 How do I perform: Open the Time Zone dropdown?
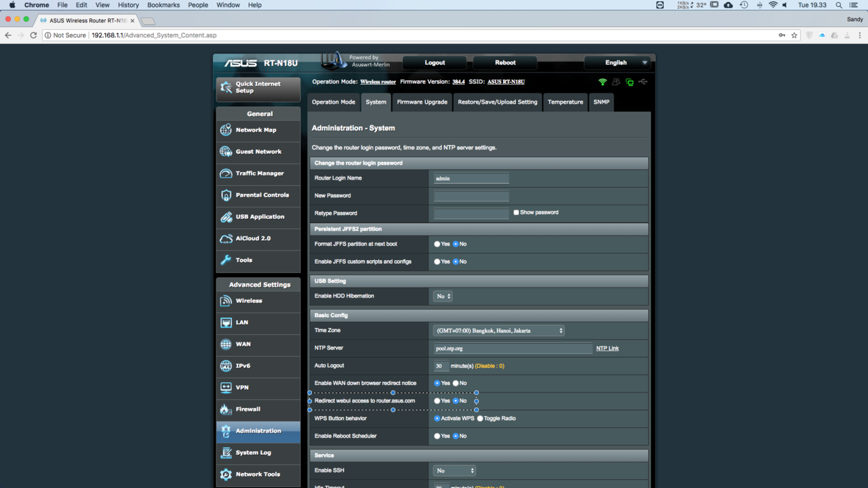pyautogui.click(x=499, y=331)
